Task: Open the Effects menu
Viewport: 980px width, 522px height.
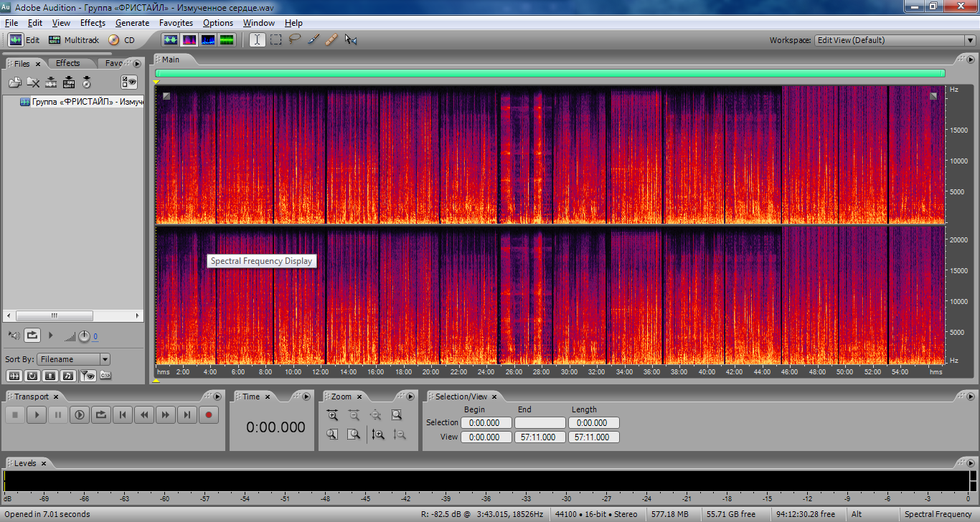Action: pos(93,23)
